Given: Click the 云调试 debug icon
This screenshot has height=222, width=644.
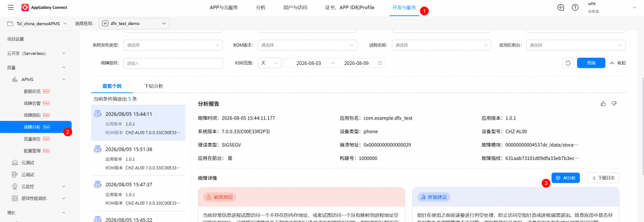Looking at the screenshot, I should click(x=15, y=174).
